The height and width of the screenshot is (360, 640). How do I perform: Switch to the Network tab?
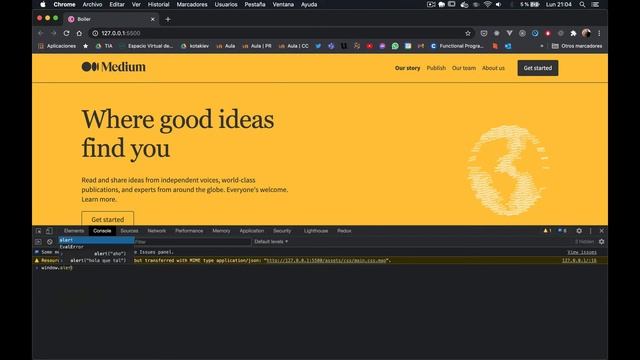(x=157, y=231)
